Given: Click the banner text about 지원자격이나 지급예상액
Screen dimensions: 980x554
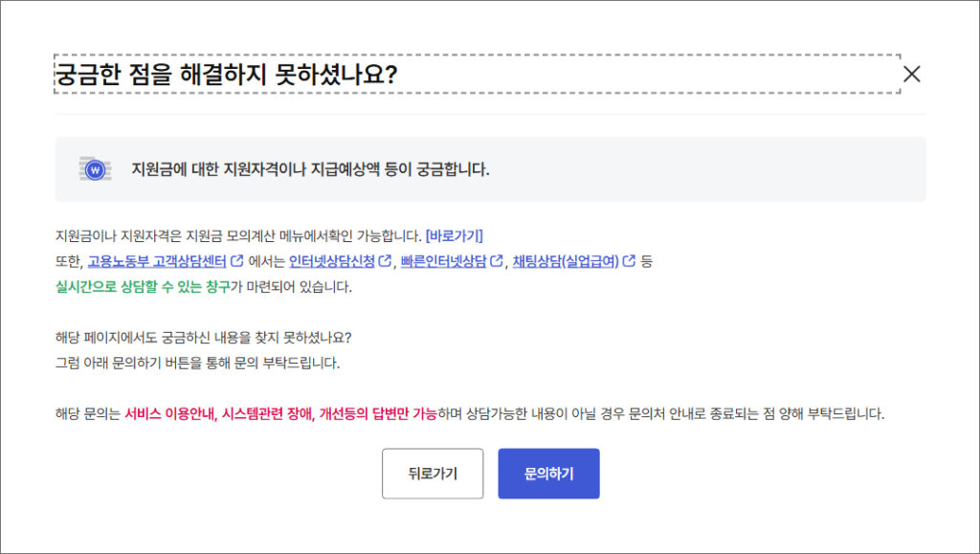Looking at the screenshot, I should (x=310, y=169).
